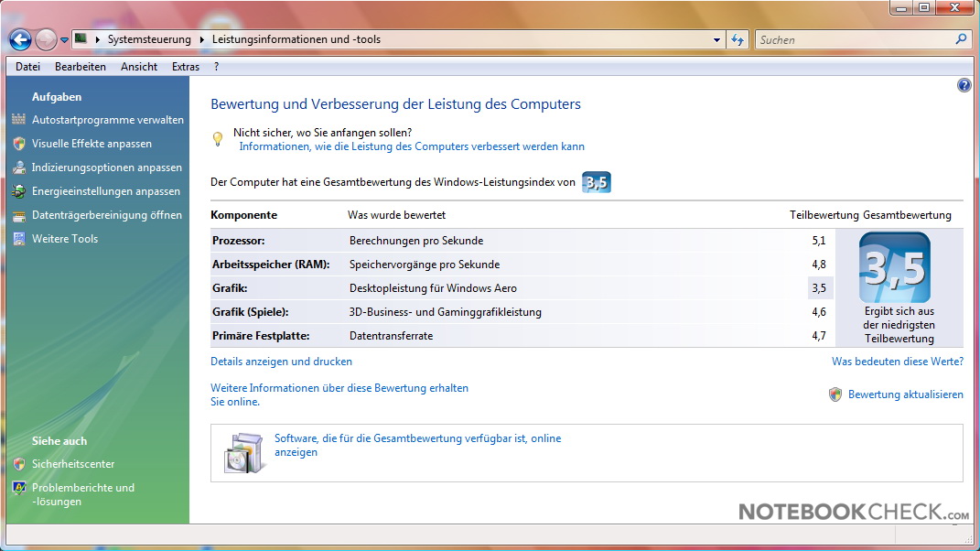This screenshot has width=980, height=551.
Task: Select Leistungsinformationen und -tools breadcrumb
Action: pos(296,39)
